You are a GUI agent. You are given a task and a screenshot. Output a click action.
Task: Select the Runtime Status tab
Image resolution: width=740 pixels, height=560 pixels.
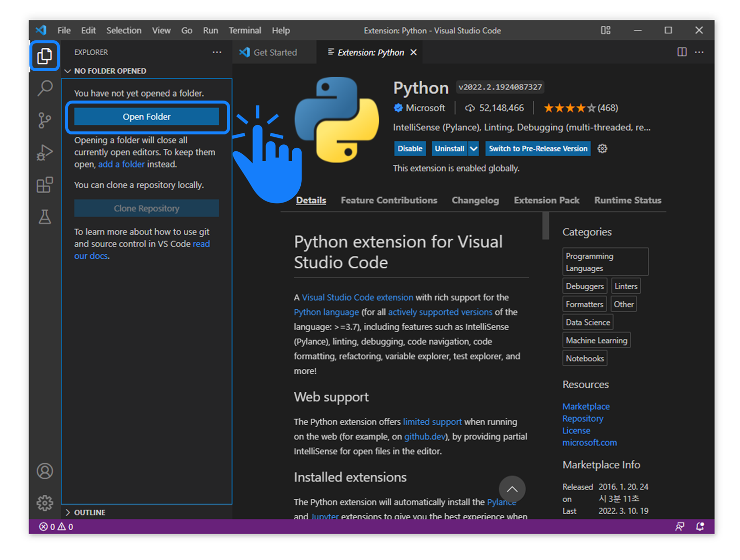click(x=628, y=200)
